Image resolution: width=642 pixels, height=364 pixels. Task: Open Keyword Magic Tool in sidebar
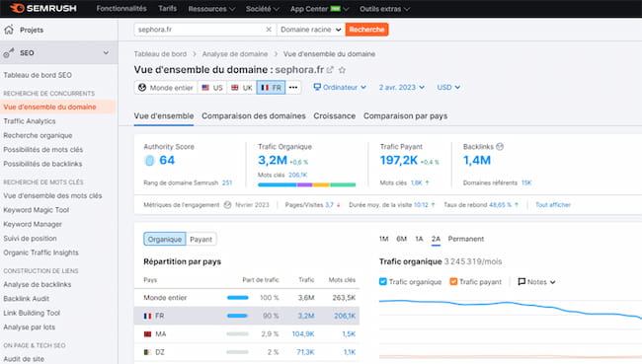(x=36, y=210)
